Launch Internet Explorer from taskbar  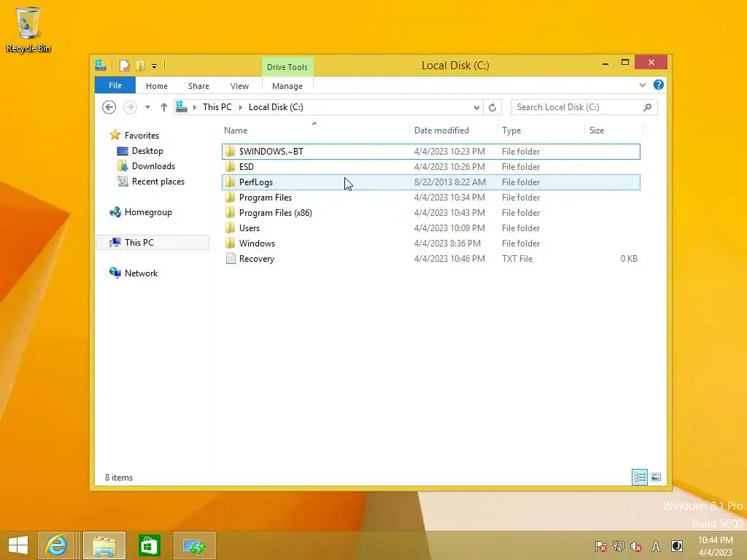click(x=56, y=545)
